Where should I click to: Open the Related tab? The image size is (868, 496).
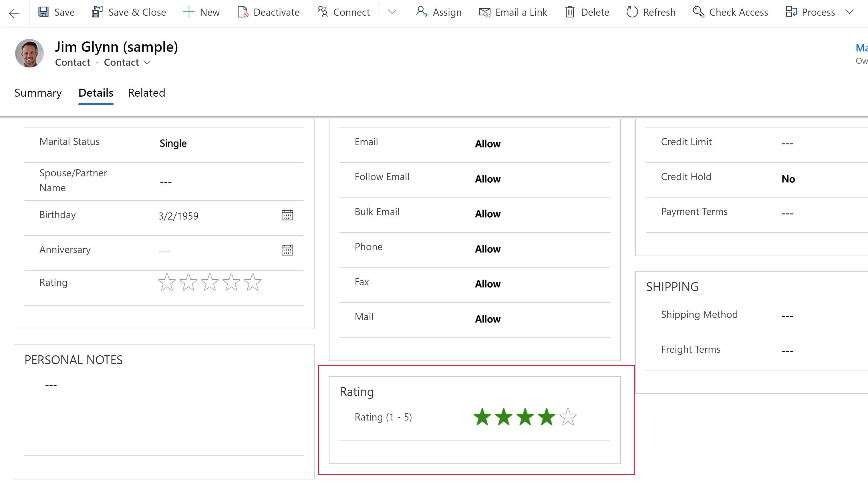point(147,93)
